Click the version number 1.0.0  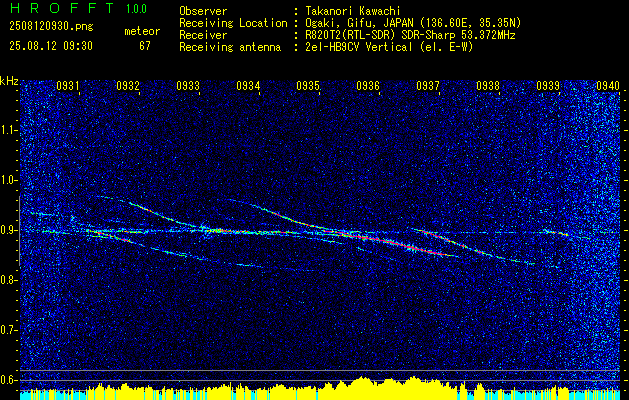pos(136,9)
